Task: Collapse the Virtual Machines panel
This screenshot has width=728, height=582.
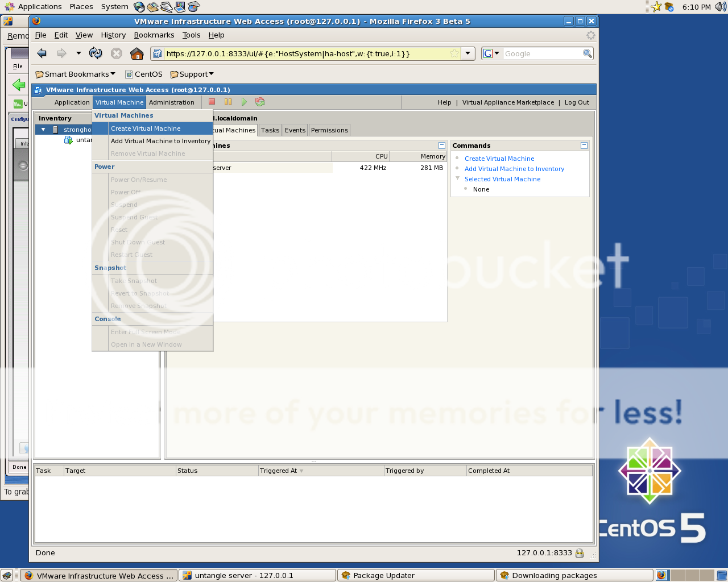Action: (442, 145)
